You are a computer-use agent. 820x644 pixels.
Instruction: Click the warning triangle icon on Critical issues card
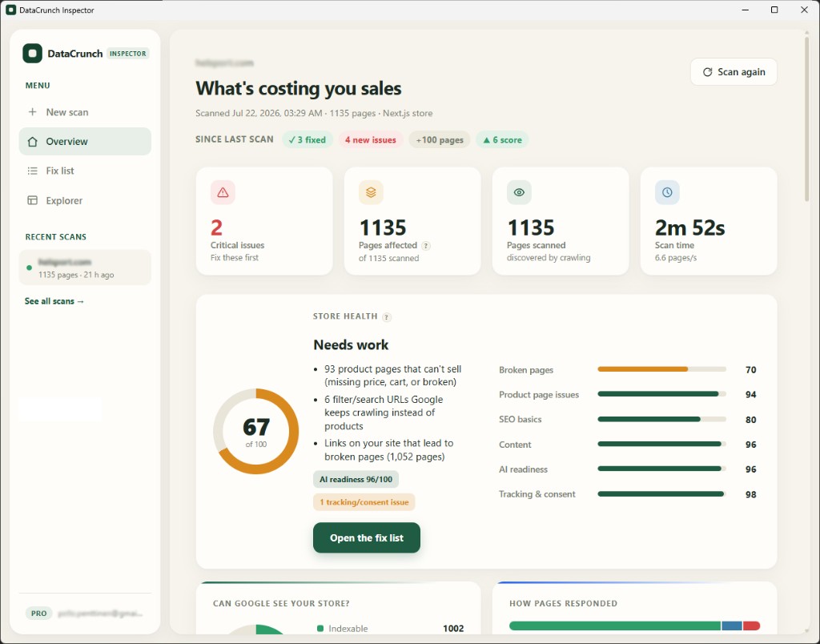223,192
